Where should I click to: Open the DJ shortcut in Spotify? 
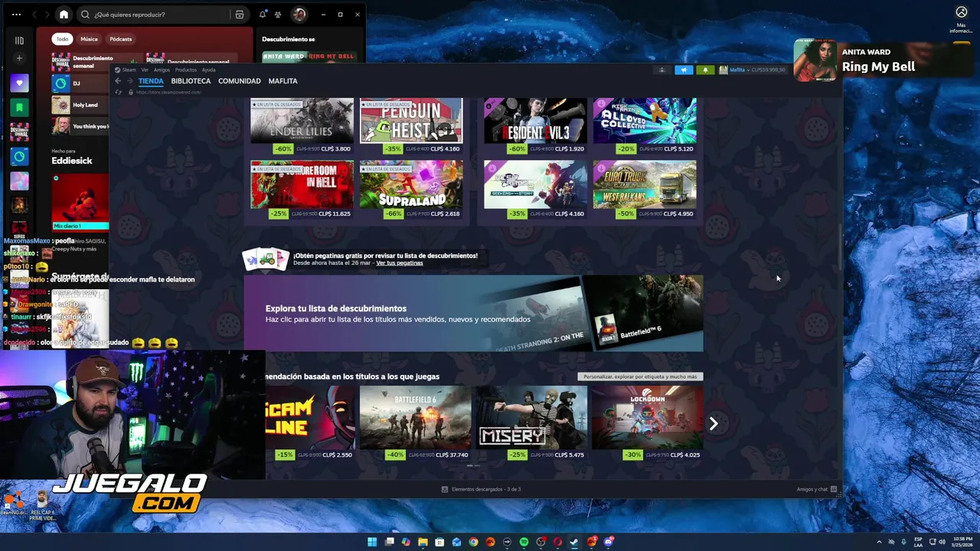(80, 83)
